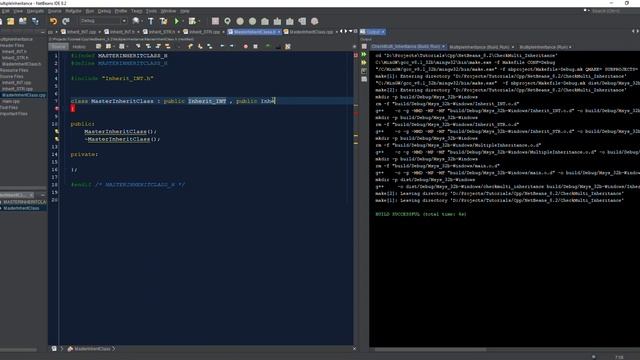This screenshot has height=360, width=640.
Task: Click the globe icon right of the Debug dropdown
Action: click(x=136, y=21)
